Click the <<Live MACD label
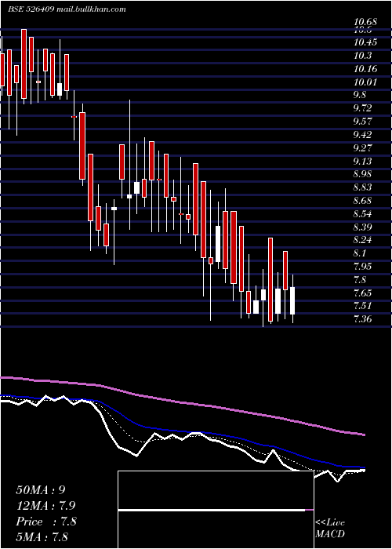This screenshot has height=549, width=392. 330,529
